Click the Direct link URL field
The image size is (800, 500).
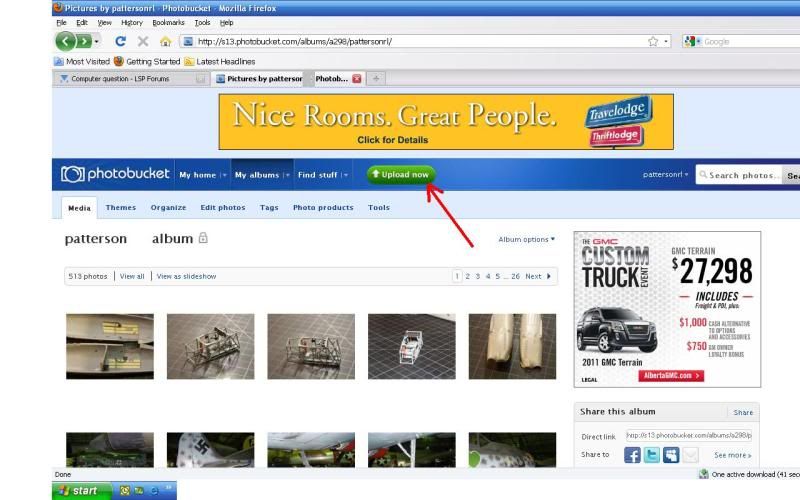689,436
